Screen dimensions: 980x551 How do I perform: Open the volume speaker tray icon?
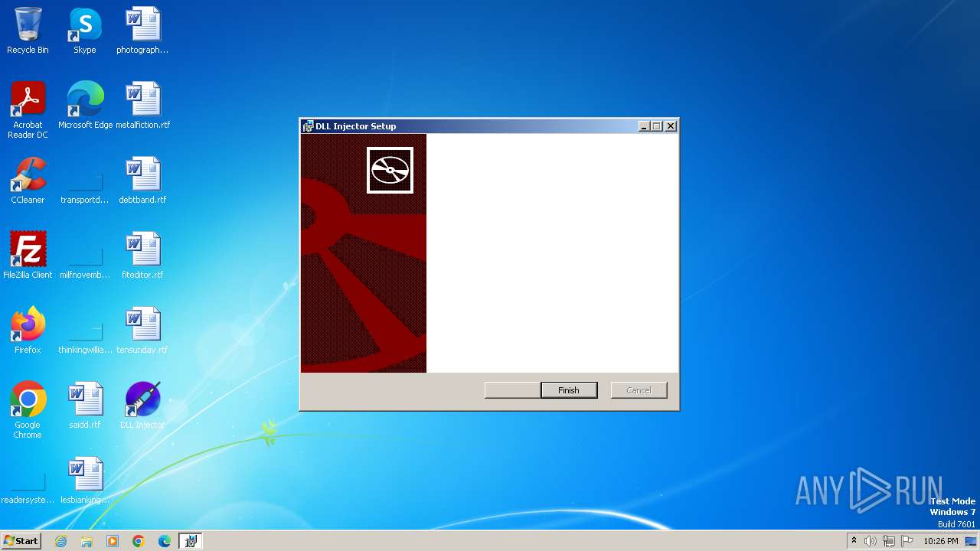click(x=871, y=541)
